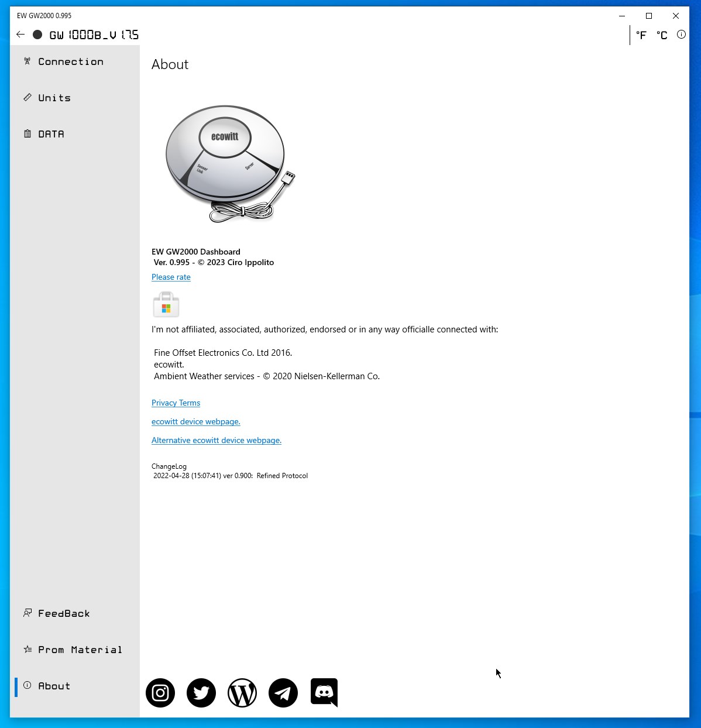Open the Twitter social icon

201,693
